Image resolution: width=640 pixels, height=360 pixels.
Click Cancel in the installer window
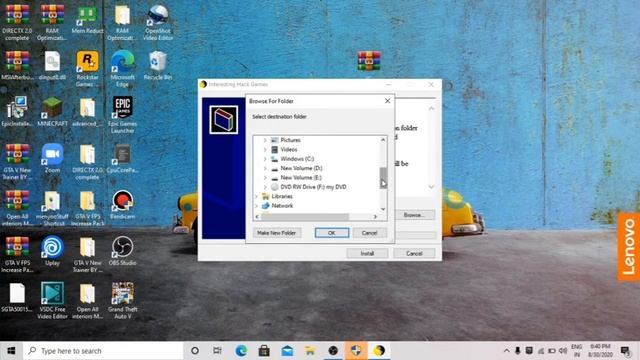pos(414,253)
